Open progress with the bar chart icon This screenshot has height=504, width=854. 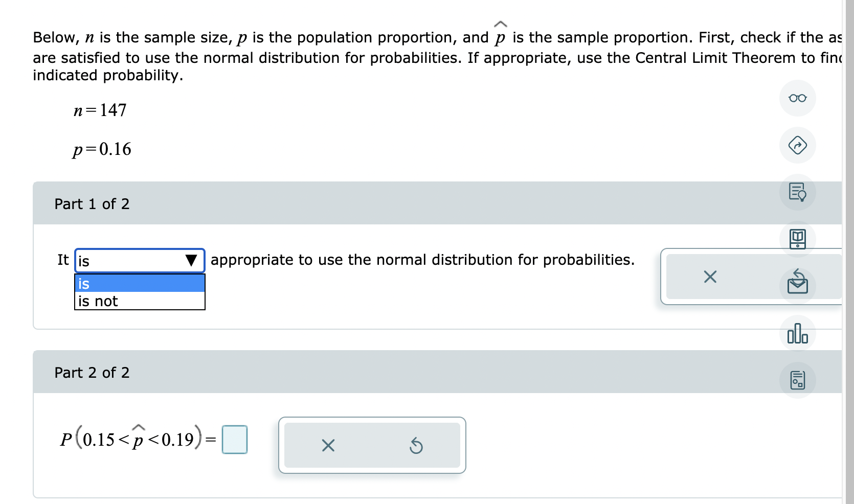[x=797, y=333]
